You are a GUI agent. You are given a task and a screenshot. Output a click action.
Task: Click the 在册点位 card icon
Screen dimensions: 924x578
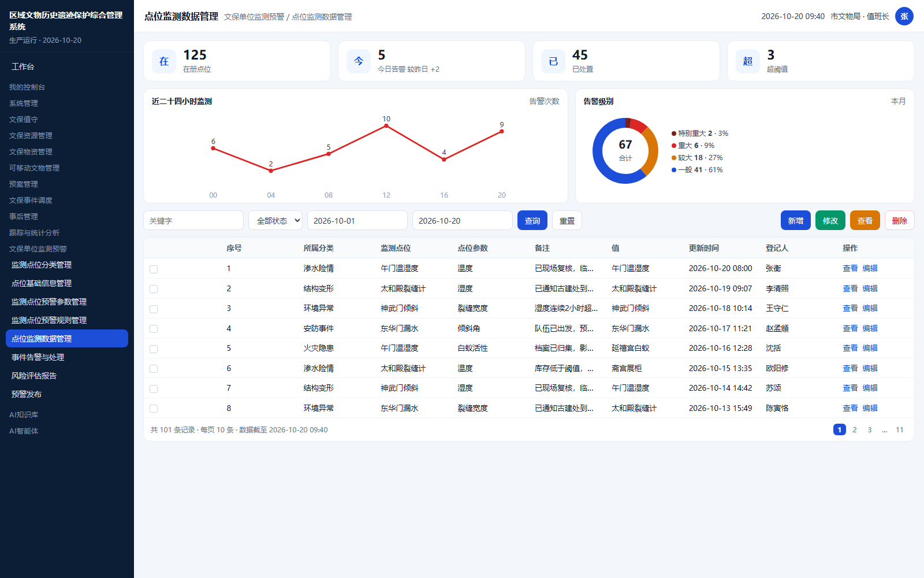pyautogui.click(x=164, y=61)
